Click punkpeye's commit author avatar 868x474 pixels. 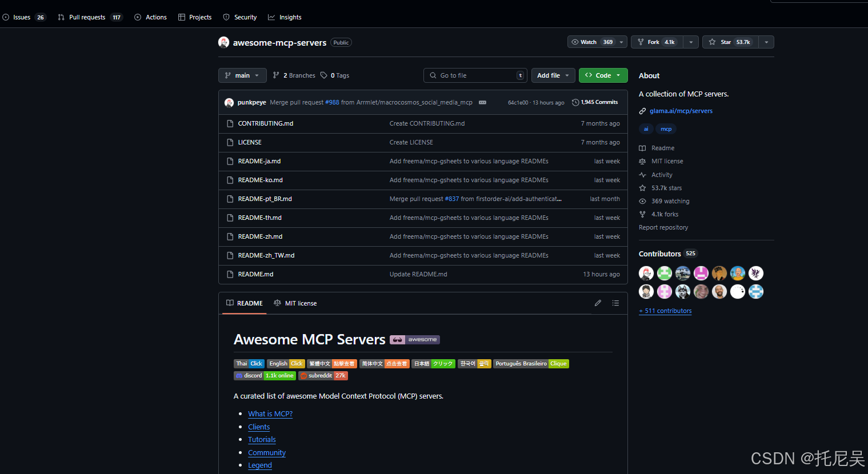[x=229, y=102]
